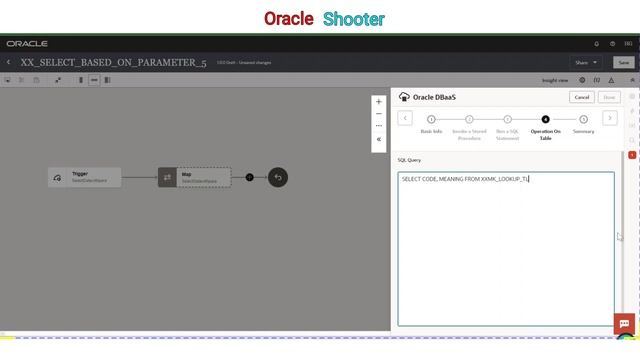Click the red error badge in right sidebar
Screen dimensions: 640x360
coord(632,155)
